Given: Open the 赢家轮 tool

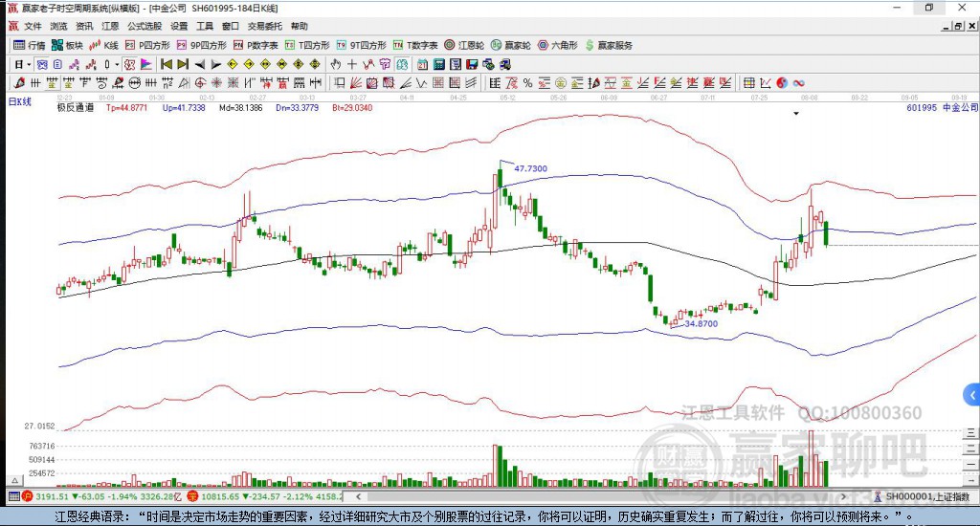Looking at the screenshot, I should point(511,45).
